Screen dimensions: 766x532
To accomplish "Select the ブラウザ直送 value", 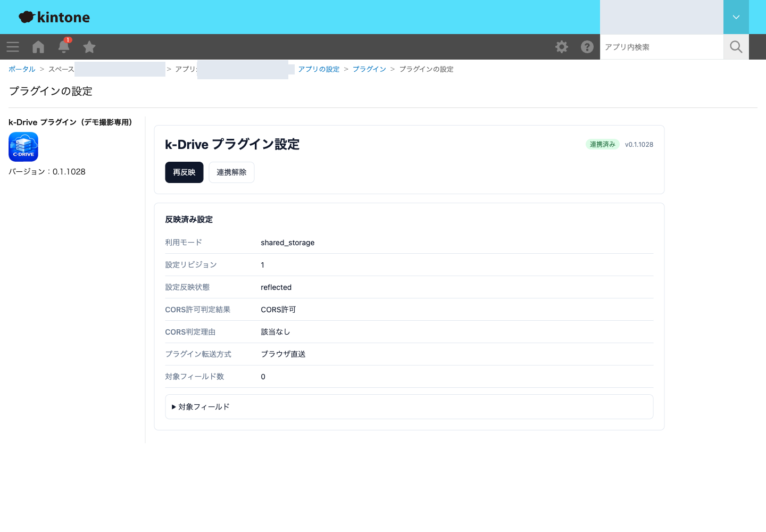I will pyautogui.click(x=283, y=354).
